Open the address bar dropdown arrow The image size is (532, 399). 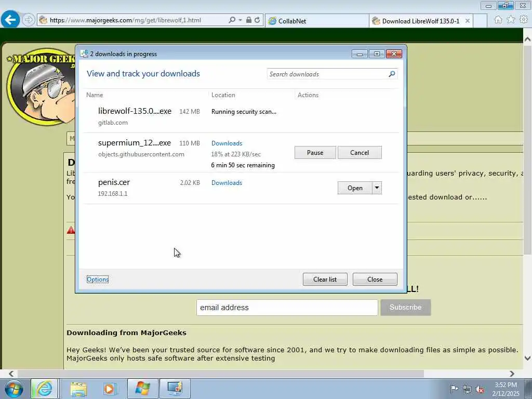tap(240, 20)
